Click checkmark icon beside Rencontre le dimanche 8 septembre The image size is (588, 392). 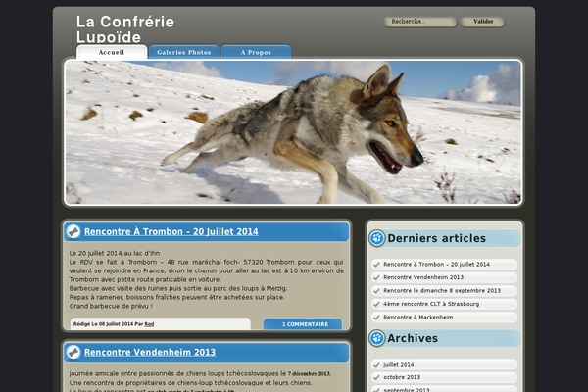tap(376, 291)
